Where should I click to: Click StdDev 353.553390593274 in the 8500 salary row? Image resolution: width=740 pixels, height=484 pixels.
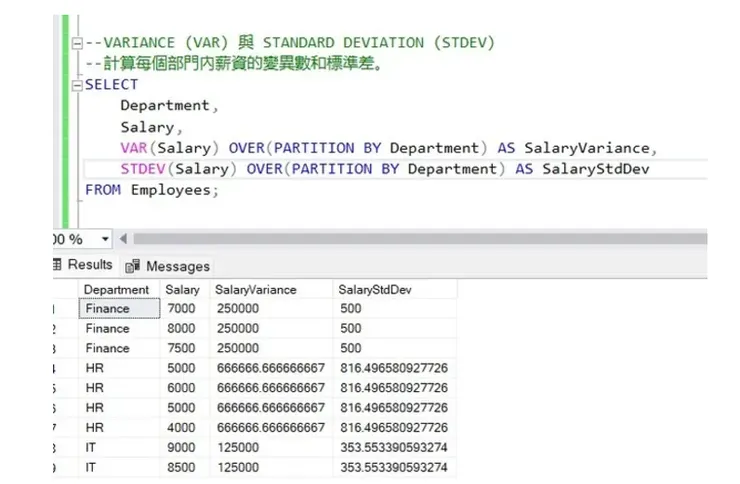pos(394,467)
